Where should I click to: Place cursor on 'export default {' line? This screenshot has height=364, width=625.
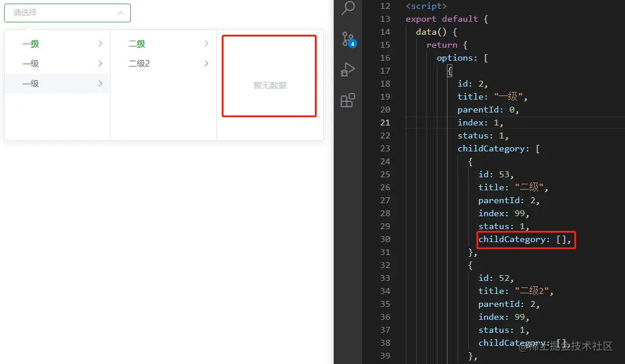[447, 19]
